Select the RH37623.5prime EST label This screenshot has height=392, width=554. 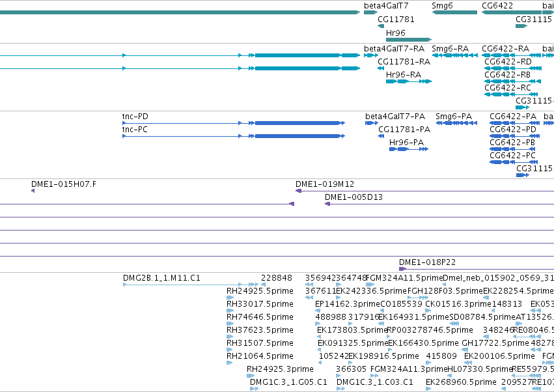tap(260, 330)
